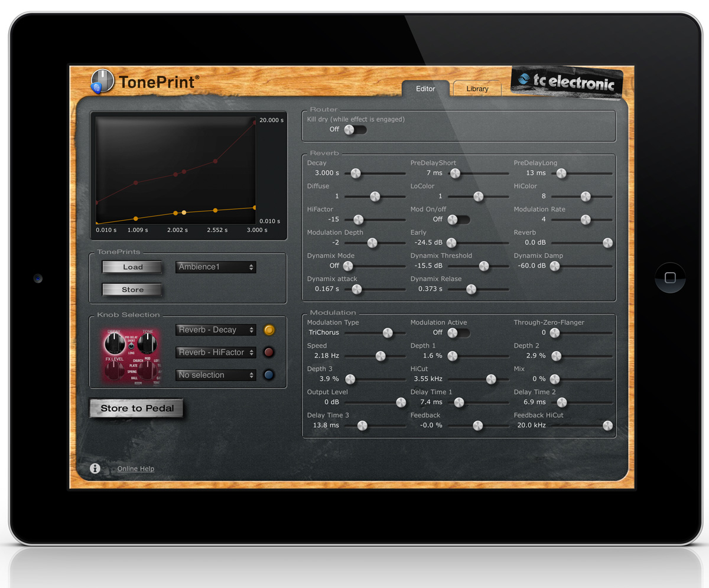Viewport: 709px width, 588px height.
Task: Click the Delay Time 3 slider knob
Action: click(362, 426)
